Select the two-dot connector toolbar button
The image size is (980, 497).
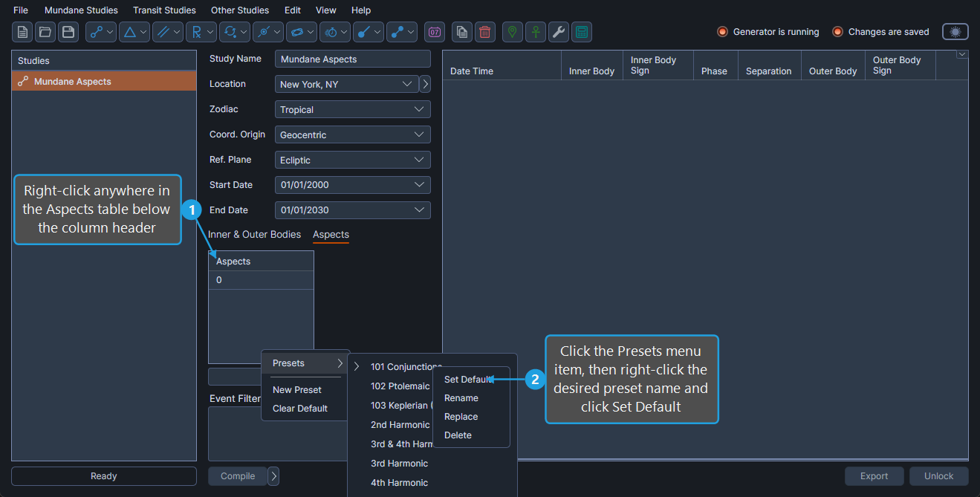402,32
